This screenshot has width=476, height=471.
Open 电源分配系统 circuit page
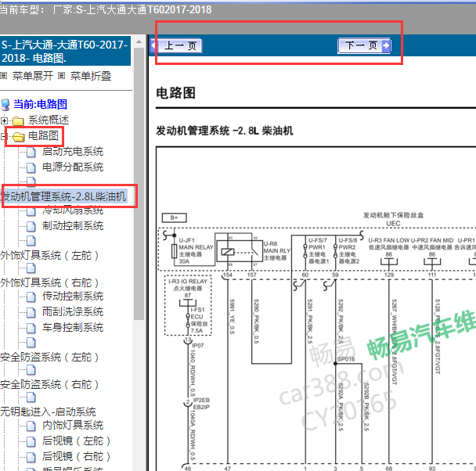coord(73,167)
